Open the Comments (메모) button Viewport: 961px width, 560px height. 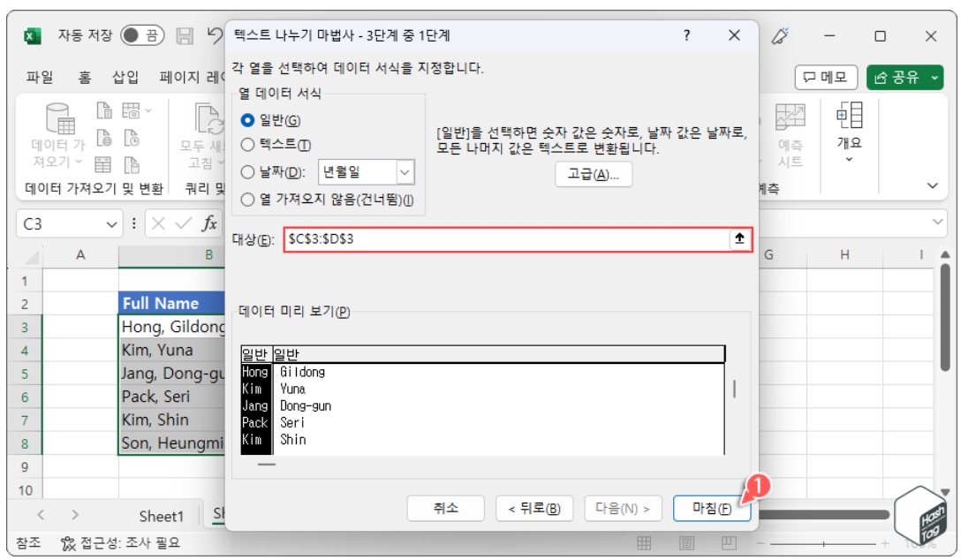[826, 77]
